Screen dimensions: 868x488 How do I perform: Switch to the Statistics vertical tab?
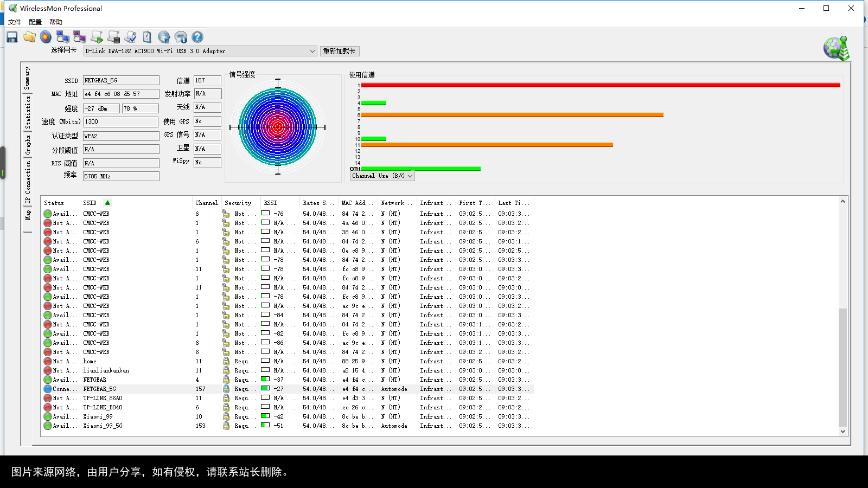pos(28,112)
